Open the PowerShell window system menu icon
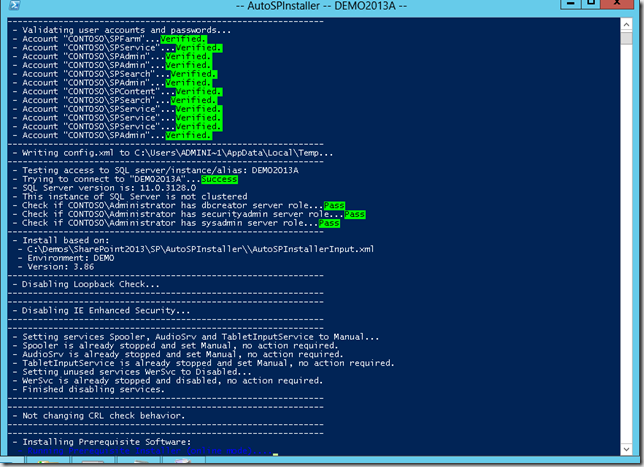 coord(15,5)
